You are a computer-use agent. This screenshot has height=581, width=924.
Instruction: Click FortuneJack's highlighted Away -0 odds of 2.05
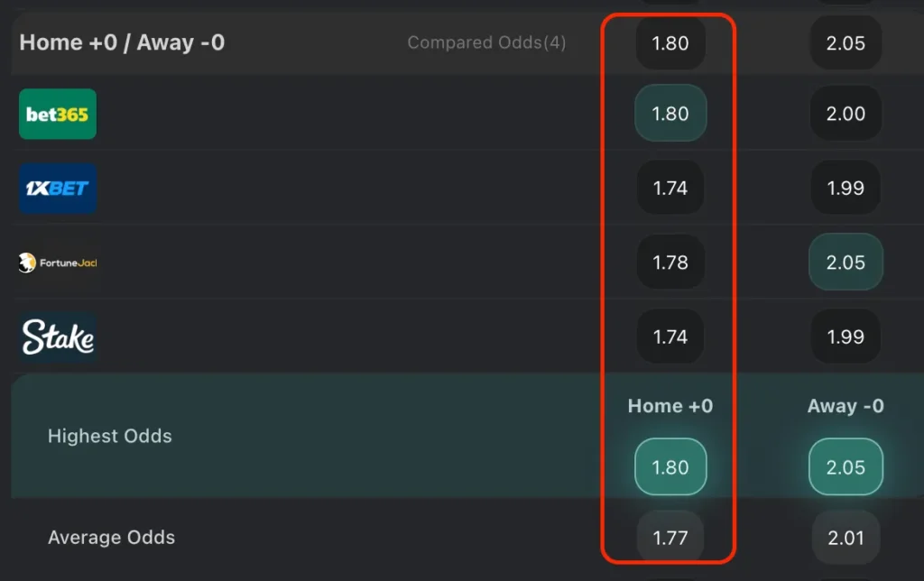[x=845, y=263]
